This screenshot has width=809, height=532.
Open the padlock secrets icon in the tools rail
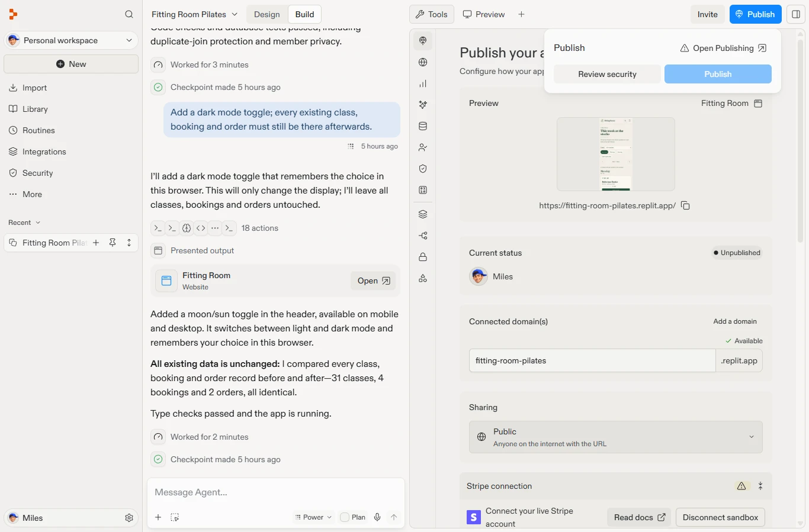423,257
